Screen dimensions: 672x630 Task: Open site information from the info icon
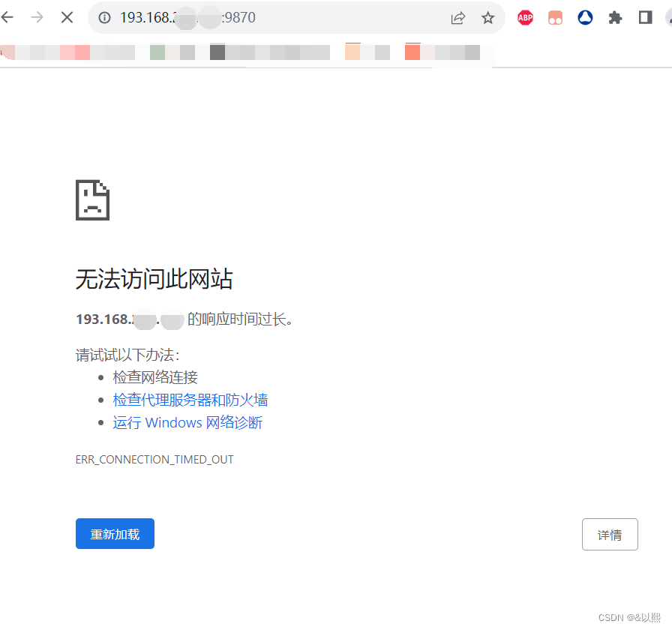coord(103,17)
